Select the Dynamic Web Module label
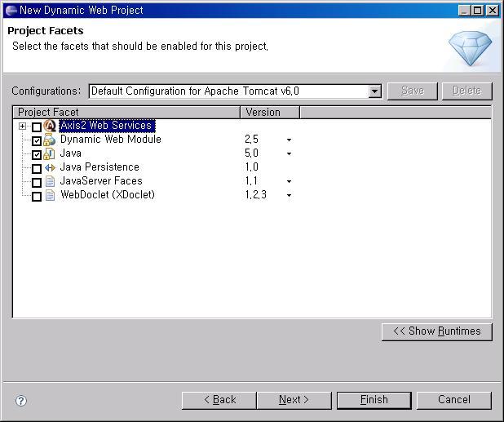The width and height of the screenshot is (504, 422). tap(111, 140)
